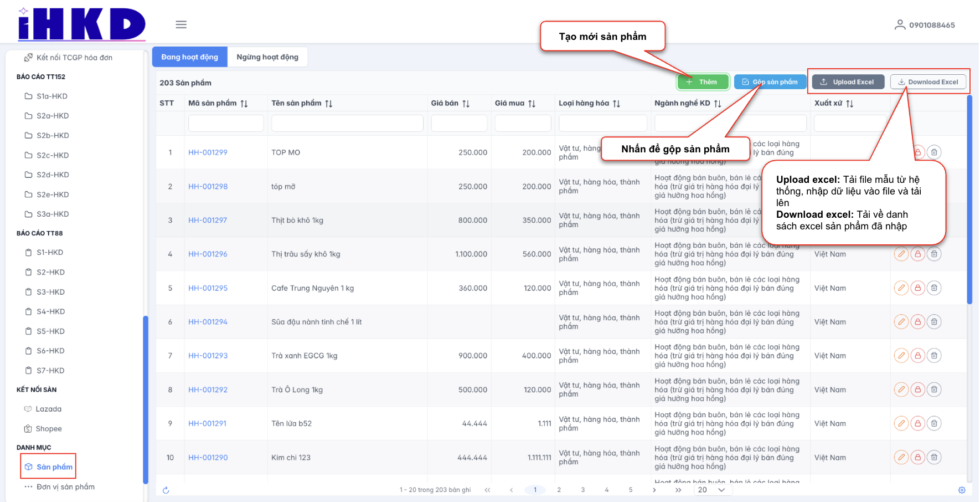Open the hamburger sidebar menu
This screenshot has height=502, width=980.
(x=181, y=24)
